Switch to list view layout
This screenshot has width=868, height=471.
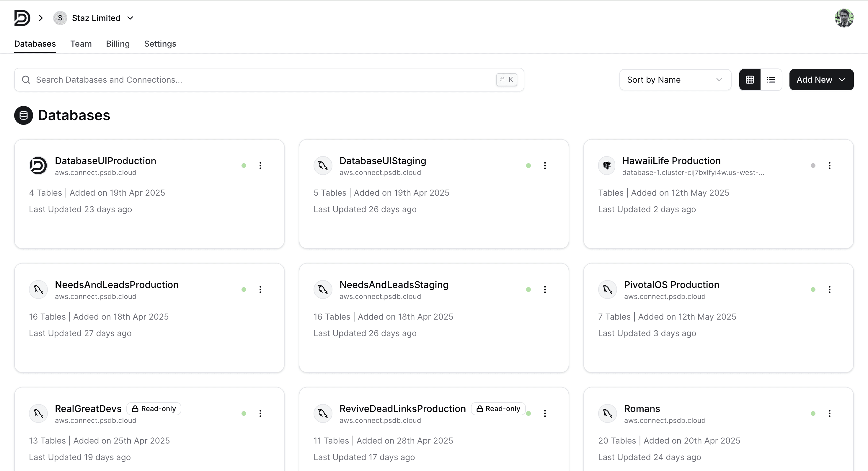pyautogui.click(x=771, y=79)
